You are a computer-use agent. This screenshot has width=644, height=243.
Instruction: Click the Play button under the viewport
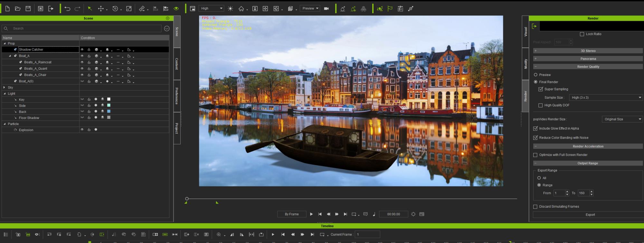click(311, 214)
